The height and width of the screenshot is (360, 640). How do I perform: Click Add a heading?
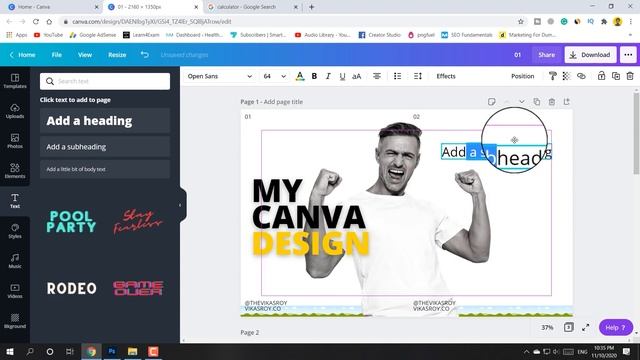coord(105,121)
